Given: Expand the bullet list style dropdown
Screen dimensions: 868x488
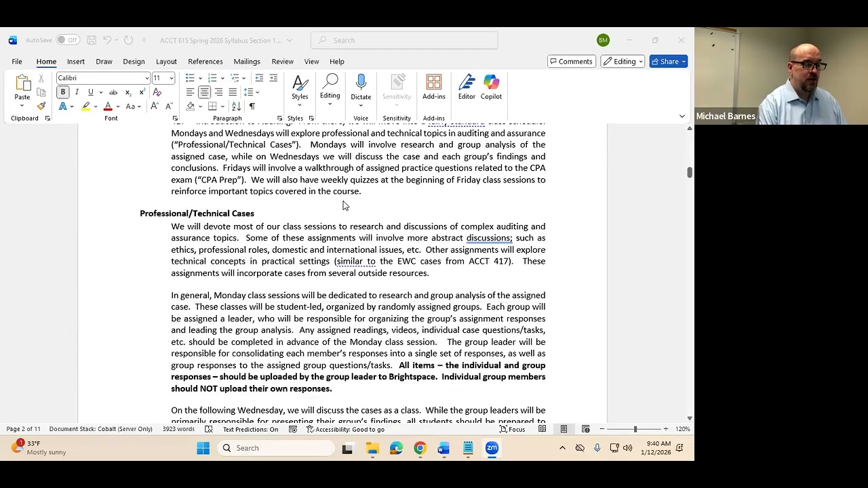Looking at the screenshot, I should tap(200, 78).
